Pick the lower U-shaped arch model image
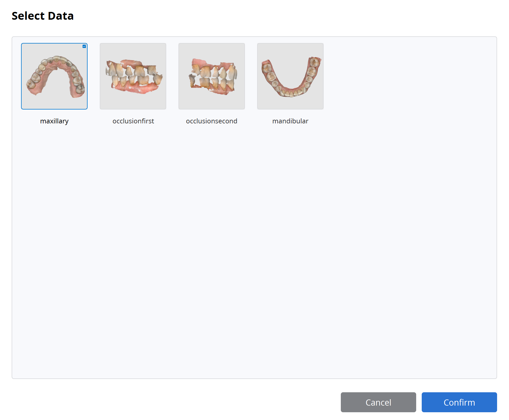Screen dimensions: 509x420 point(290,76)
